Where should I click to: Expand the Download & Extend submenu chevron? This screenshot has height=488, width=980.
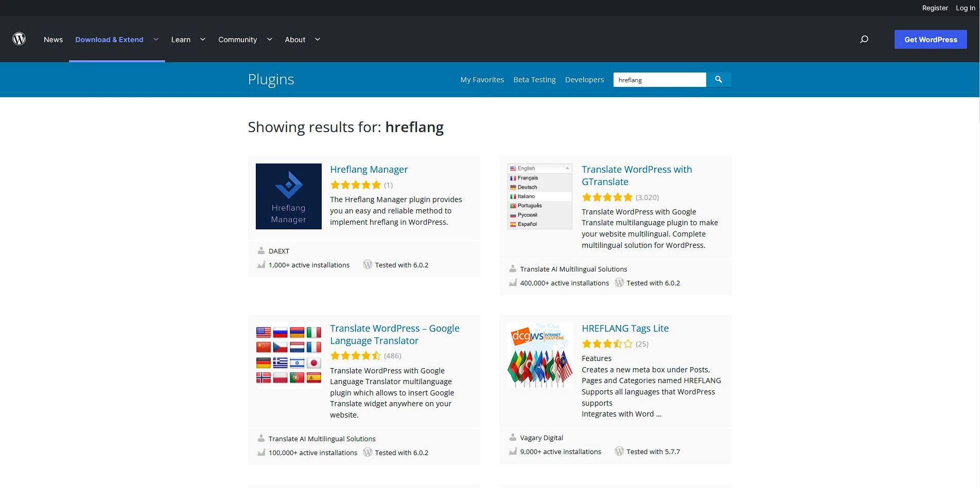click(156, 40)
